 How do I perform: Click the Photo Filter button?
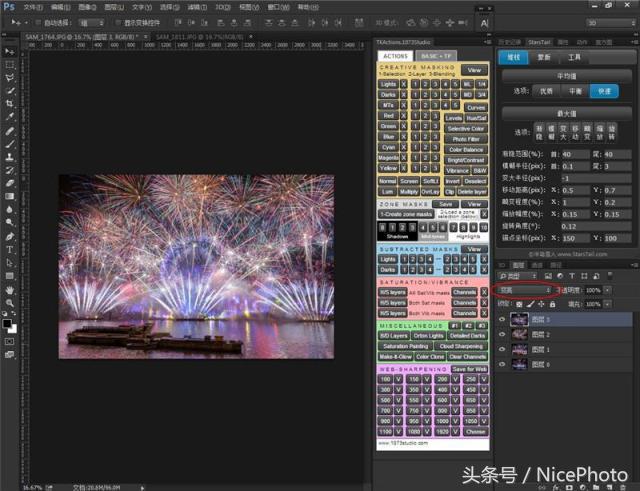[466, 139]
